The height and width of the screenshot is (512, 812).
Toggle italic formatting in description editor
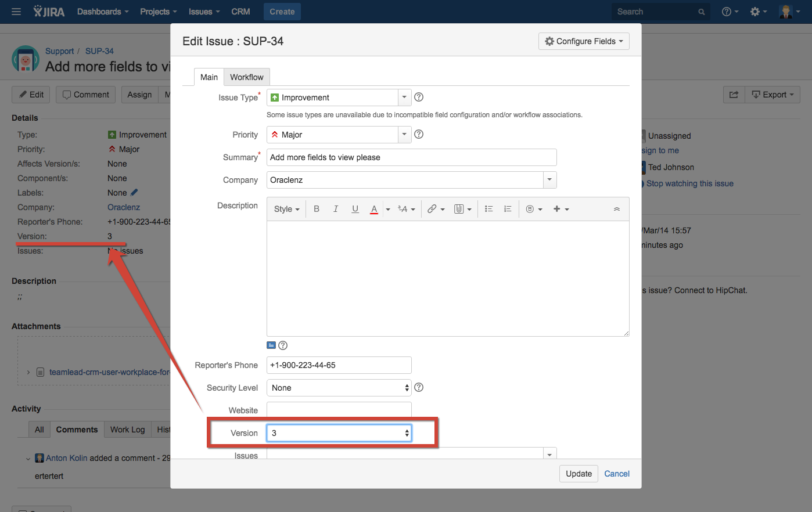click(336, 209)
